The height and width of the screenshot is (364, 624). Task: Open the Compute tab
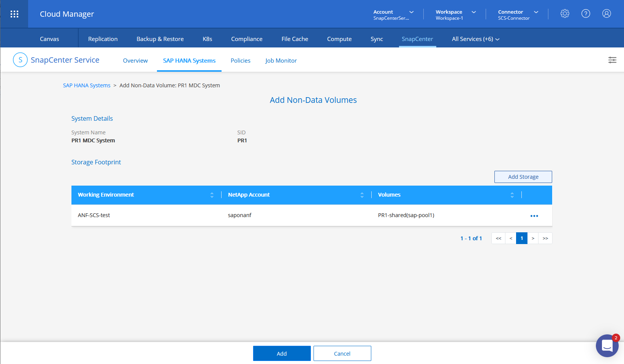[339, 39]
